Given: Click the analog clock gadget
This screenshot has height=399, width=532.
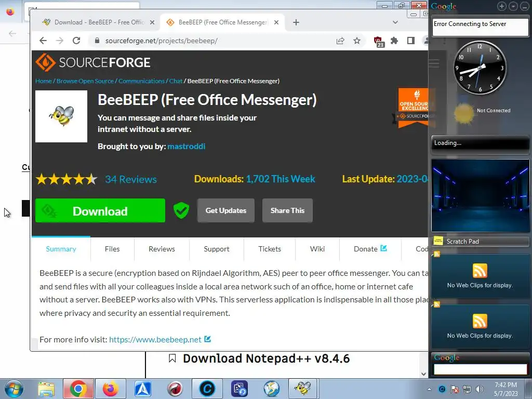Looking at the screenshot, I should point(480,68).
